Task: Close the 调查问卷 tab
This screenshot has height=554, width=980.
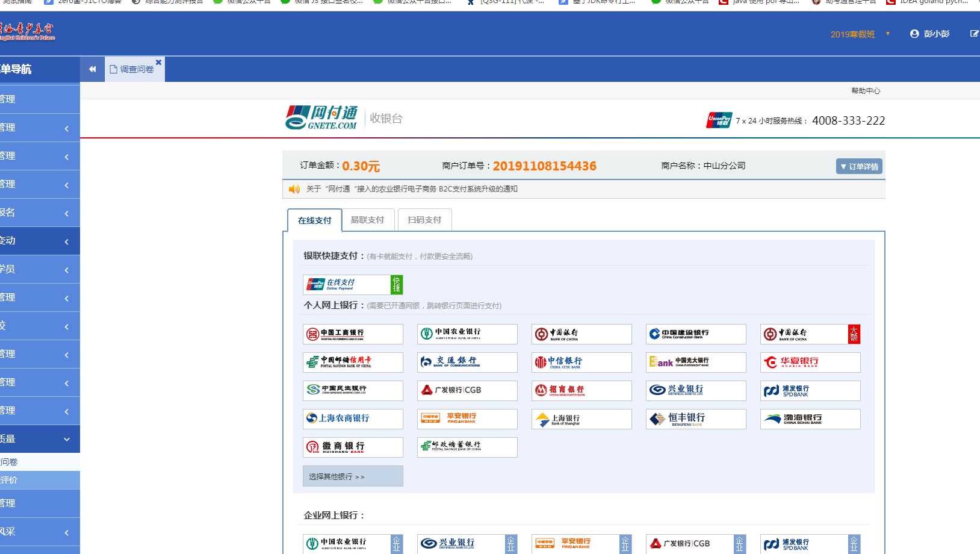Action: [x=159, y=62]
